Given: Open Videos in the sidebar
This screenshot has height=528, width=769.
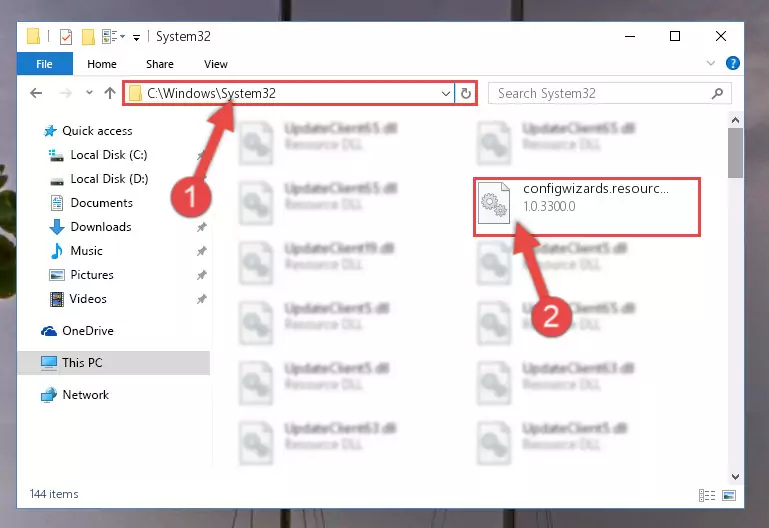Looking at the screenshot, I should coord(88,299).
